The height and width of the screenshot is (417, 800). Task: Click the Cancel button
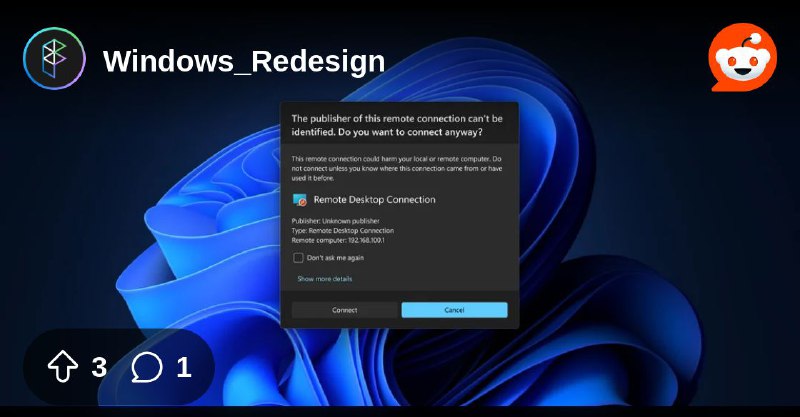coord(454,310)
